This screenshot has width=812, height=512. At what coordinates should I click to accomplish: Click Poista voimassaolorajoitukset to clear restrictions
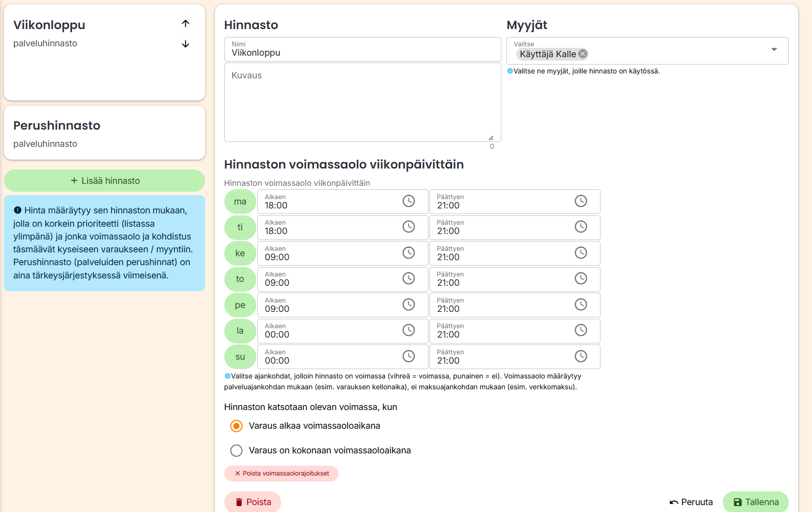click(x=282, y=474)
